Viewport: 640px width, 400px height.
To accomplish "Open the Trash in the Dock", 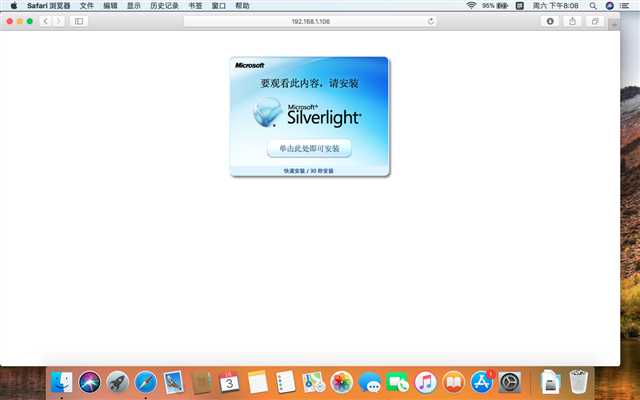I will tap(578, 382).
